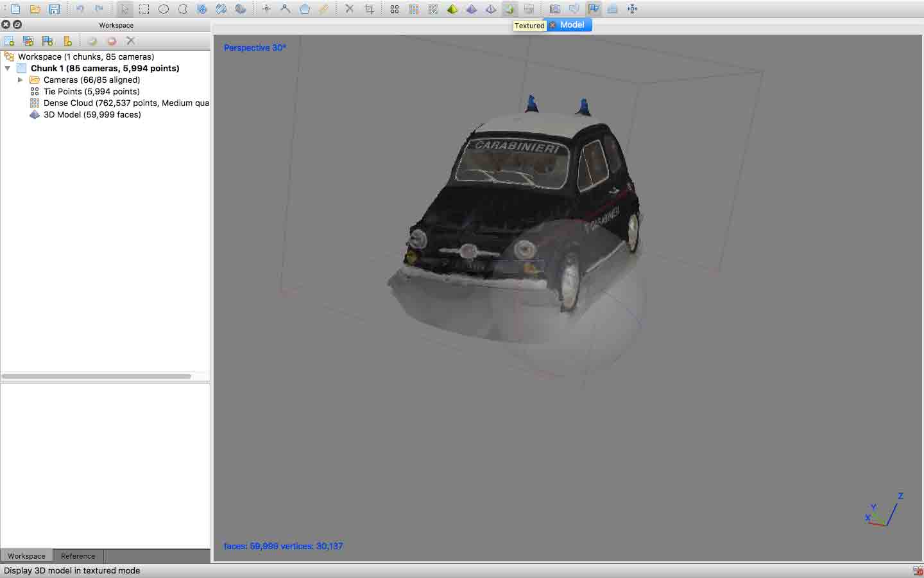Click Remove Items X in Workspace toolbar

click(x=131, y=41)
